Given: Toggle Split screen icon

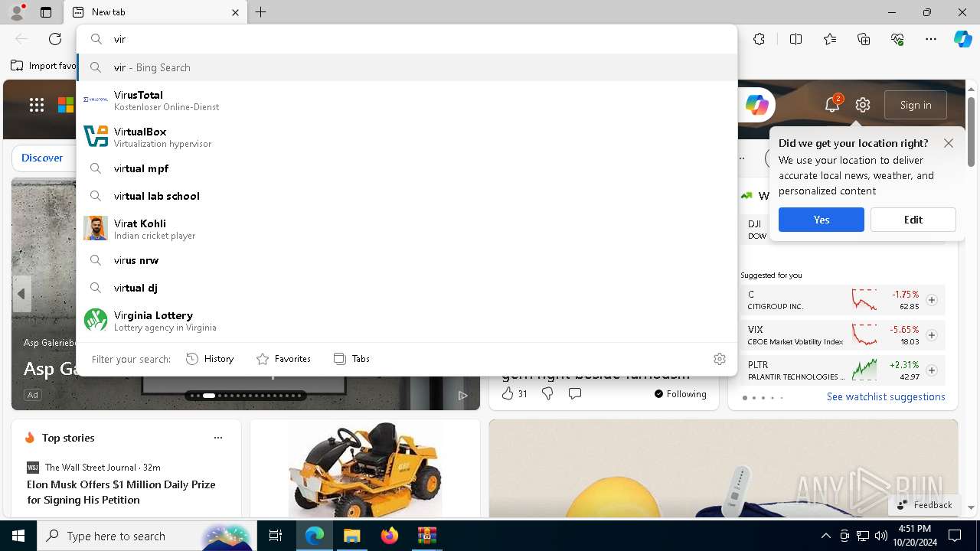Looking at the screenshot, I should click(795, 39).
